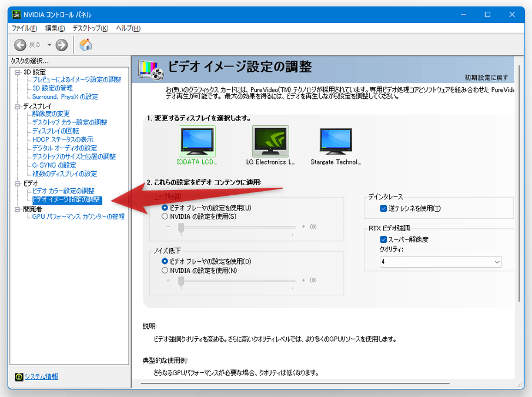Image resolution: width=532 pixels, height=397 pixels.
Task: Open the home page via house icon
Action: (85, 45)
